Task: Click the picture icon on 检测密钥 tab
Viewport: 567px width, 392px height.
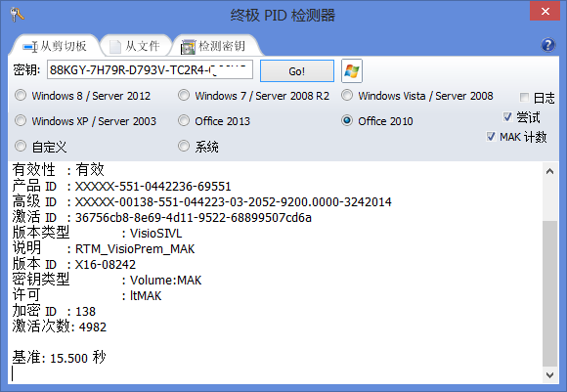Action: point(188,47)
